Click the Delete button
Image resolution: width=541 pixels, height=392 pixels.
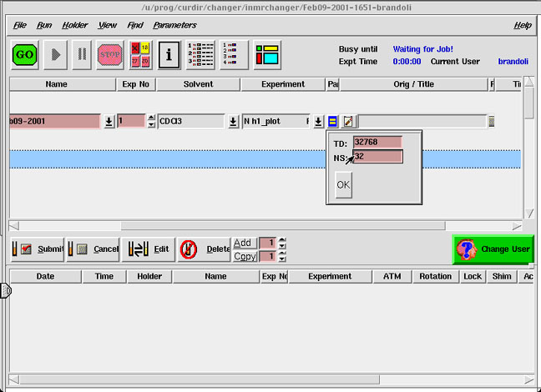[205, 249]
